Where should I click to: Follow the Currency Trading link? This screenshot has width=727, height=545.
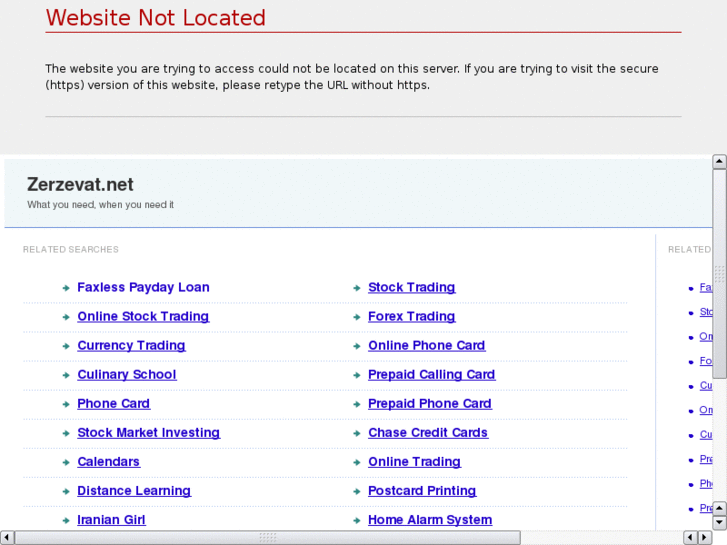click(x=131, y=346)
